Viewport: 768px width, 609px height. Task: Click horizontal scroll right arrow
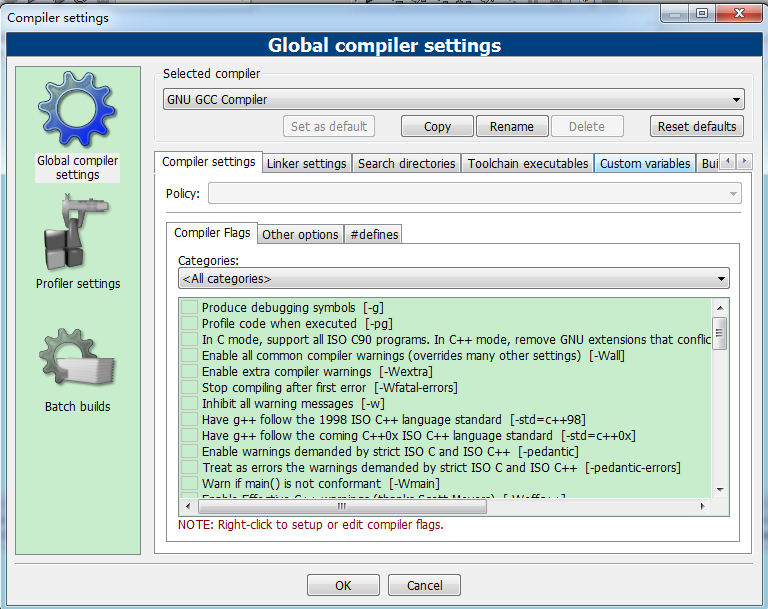(x=702, y=506)
